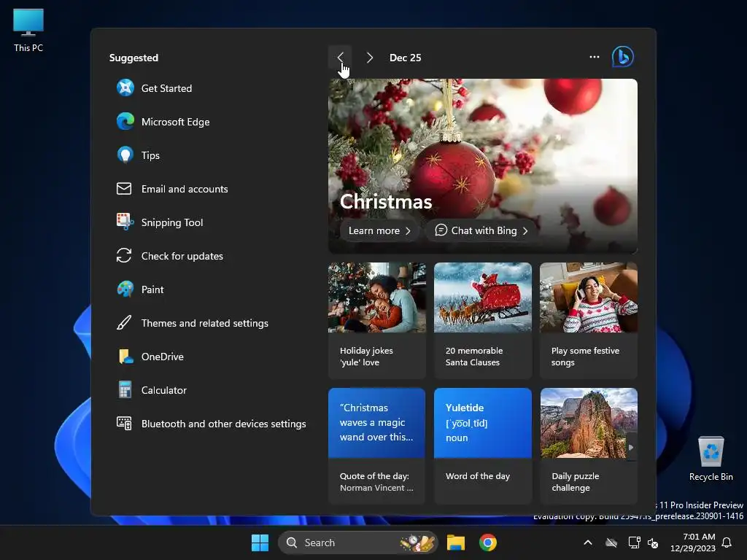This screenshot has height=560, width=747.
Task: Launch Microsoft Edge from the suggested list
Action: 163,122
